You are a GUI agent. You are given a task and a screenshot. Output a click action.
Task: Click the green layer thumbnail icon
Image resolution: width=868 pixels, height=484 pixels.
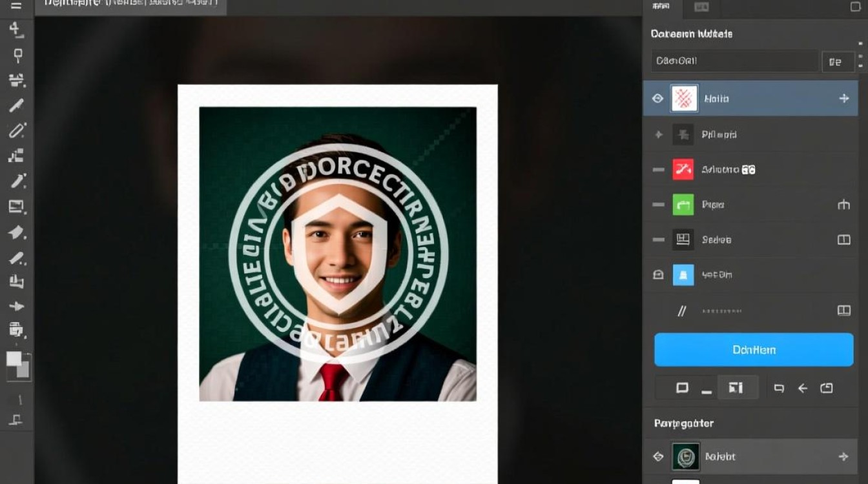[683, 205]
